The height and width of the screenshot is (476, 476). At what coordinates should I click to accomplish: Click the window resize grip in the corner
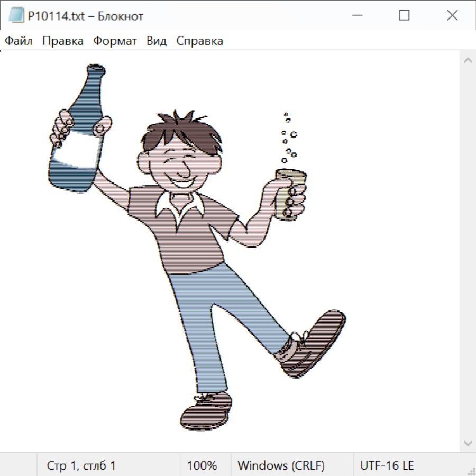(x=470, y=470)
